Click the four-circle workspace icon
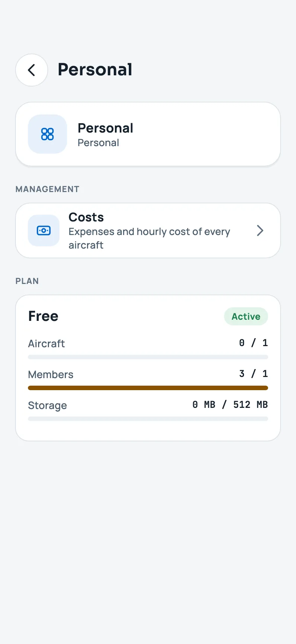 click(47, 134)
